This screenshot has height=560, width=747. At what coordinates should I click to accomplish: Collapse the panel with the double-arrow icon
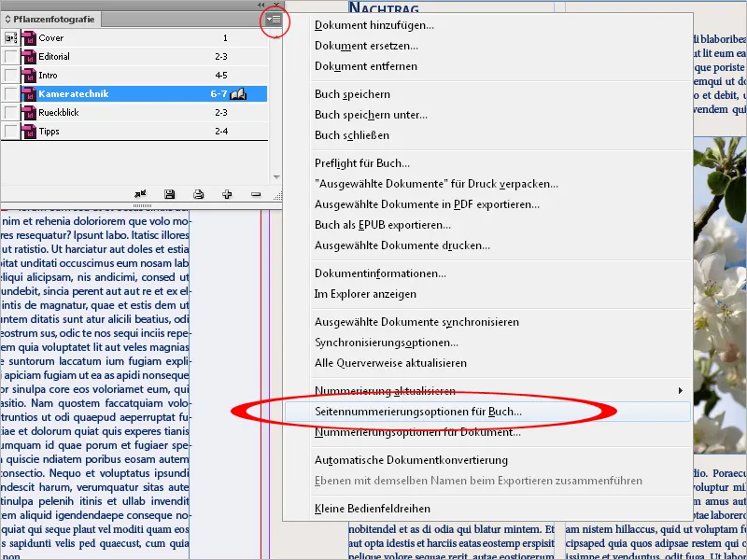click(261, 5)
